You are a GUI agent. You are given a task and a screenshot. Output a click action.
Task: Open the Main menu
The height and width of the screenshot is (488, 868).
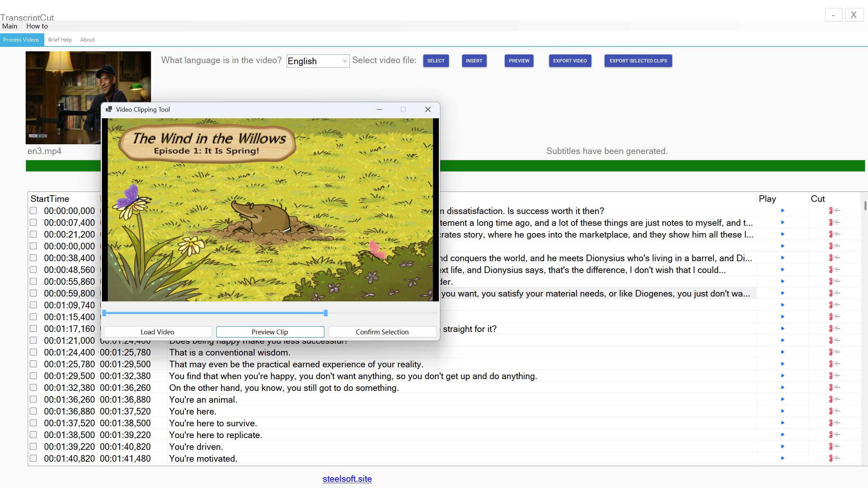[10, 26]
